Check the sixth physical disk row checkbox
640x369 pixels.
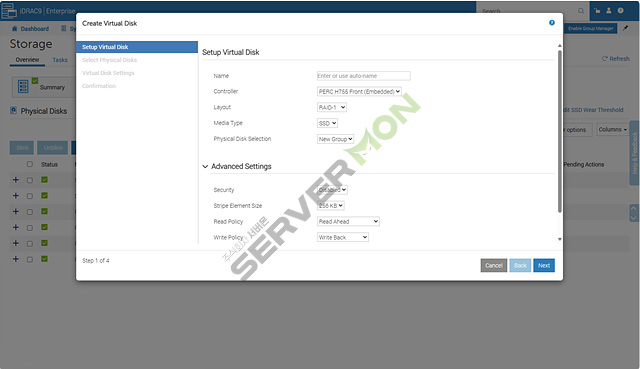click(x=30, y=259)
